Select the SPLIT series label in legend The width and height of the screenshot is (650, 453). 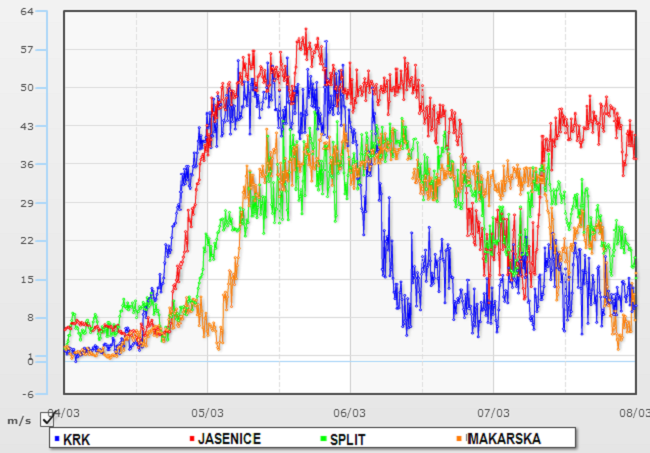[347, 439]
